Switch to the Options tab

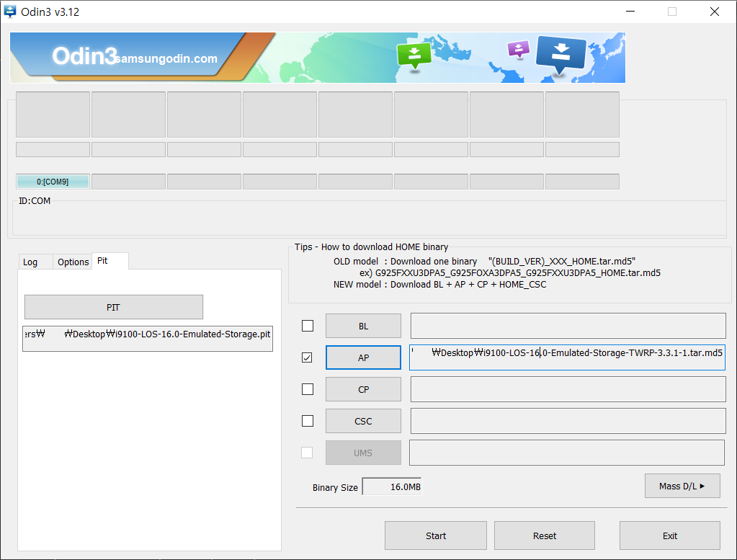(x=73, y=262)
